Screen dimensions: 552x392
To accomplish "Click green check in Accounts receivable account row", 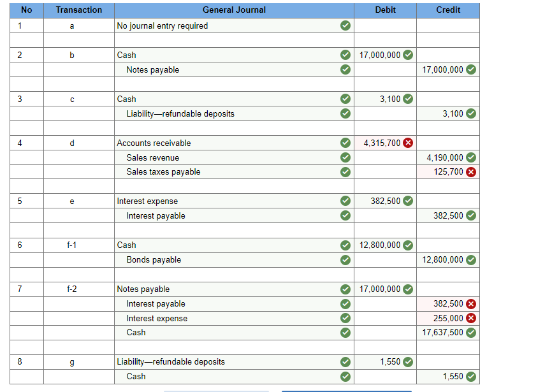I will (x=345, y=143).
